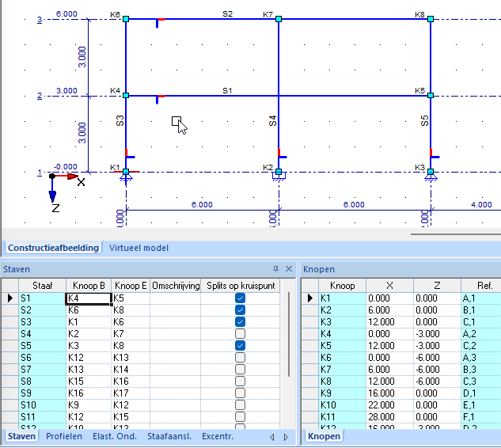Select node K4 in drawing

click(126, 95)
